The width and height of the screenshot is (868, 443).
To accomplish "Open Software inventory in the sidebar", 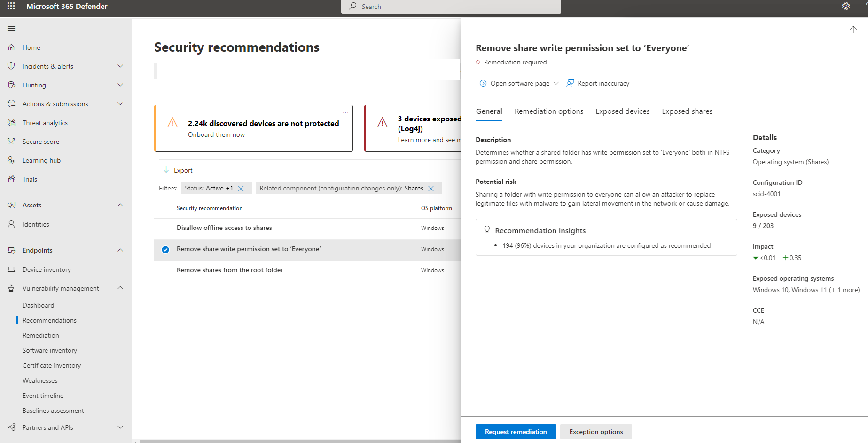I will point(50,350).
